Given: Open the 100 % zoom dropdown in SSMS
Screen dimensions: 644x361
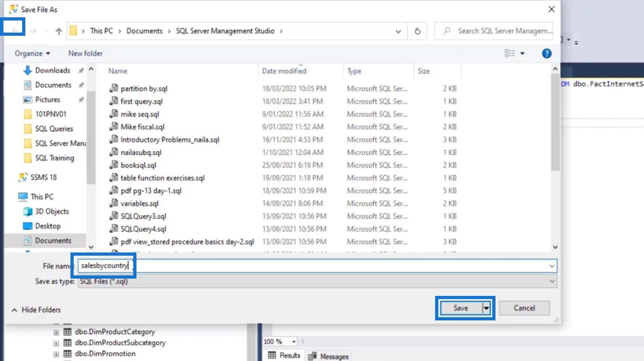Looking at the screenshot, I should click(294, 342).
